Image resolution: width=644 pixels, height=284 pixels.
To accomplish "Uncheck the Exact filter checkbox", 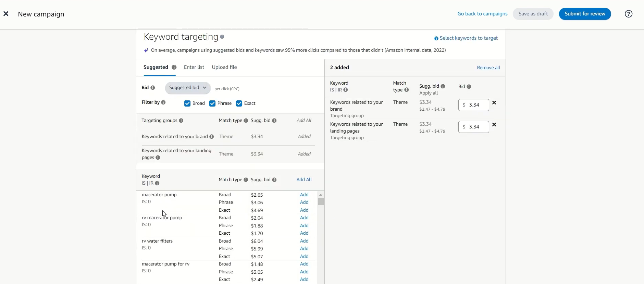I will point(239,103).
